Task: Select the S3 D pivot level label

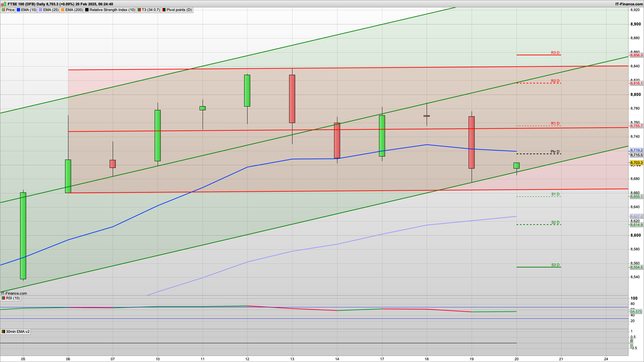Action: (x=555, y=265)
